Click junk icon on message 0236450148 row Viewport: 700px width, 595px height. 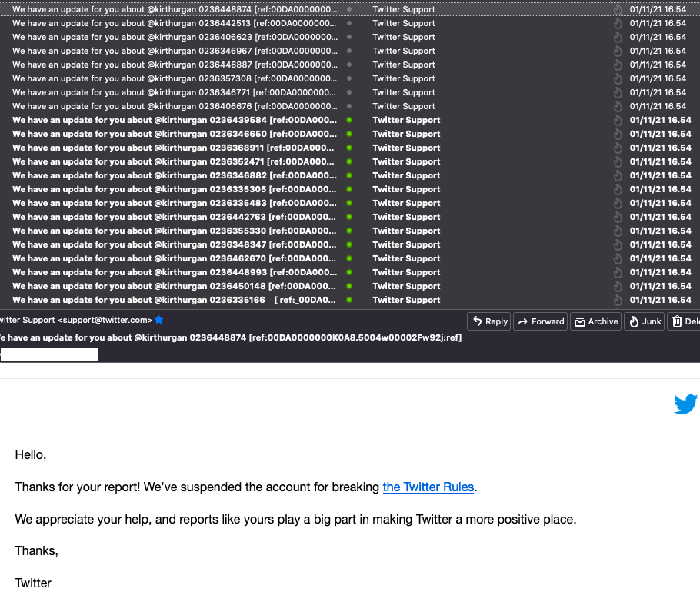click(x=618, y=286)
